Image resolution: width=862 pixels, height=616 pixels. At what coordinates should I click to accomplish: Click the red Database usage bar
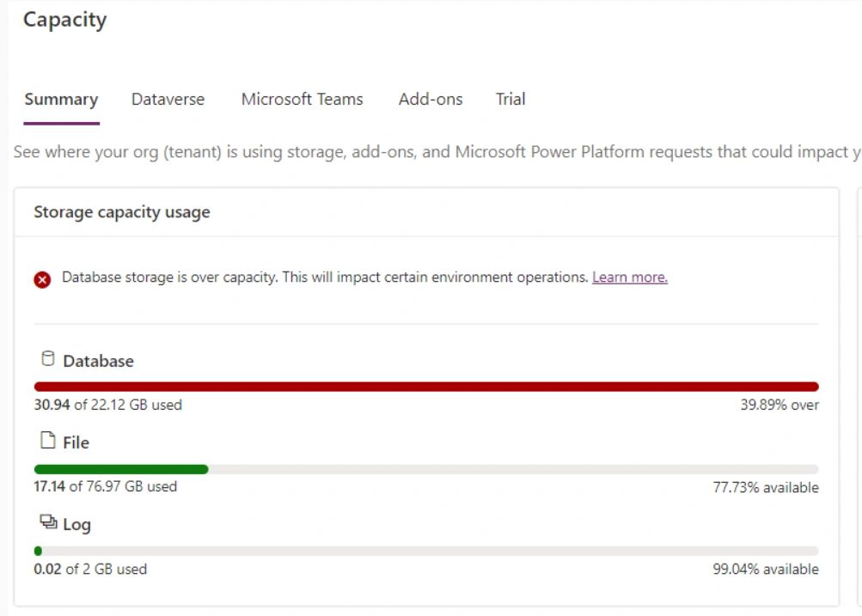point(426,387)
